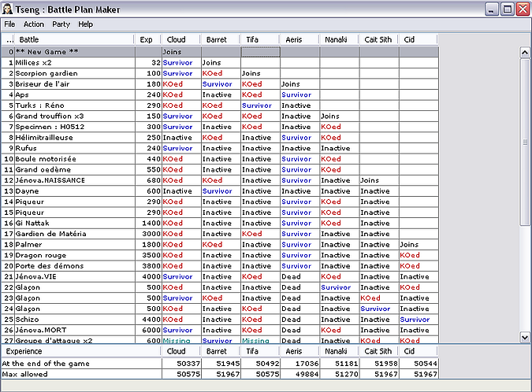Select the 'Rufus' battle row
The width and height of the screenshot is (532, 392).
tap(220, 148)
